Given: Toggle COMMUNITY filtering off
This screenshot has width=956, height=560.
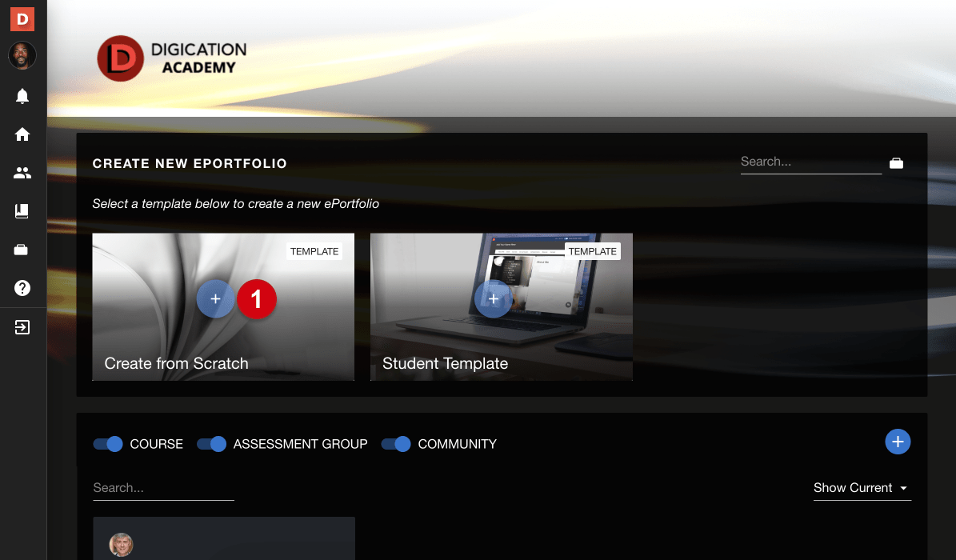Looking at the screenshot, I should tap(396, 444).
